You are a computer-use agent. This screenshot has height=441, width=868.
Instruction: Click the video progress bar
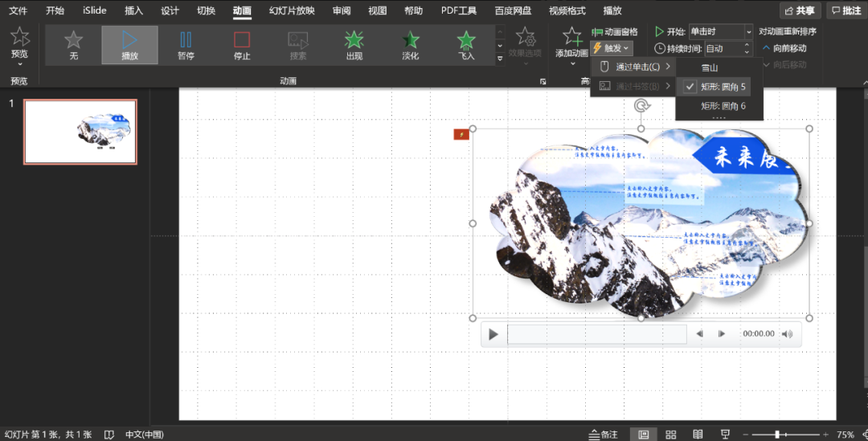coord(596,334)
